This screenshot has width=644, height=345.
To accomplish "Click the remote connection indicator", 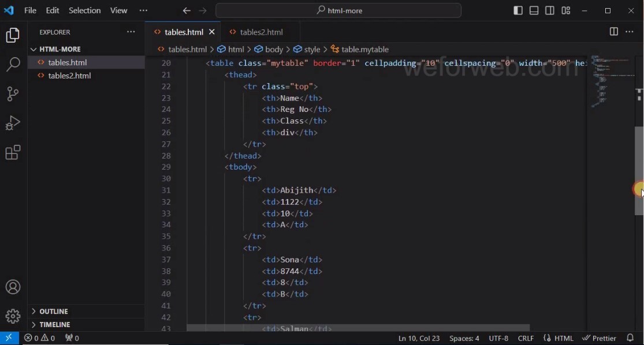I will pyautogui.click(x=9, y=338).
